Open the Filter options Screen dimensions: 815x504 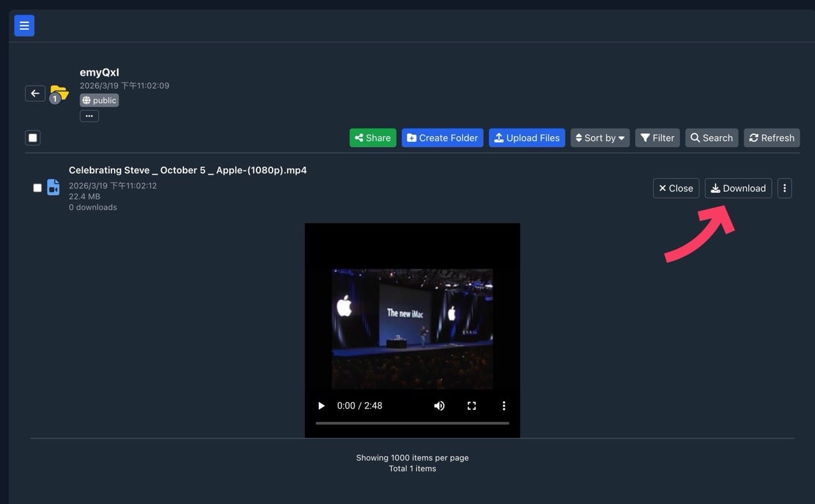pyautogui.click(x=657, y=138)
